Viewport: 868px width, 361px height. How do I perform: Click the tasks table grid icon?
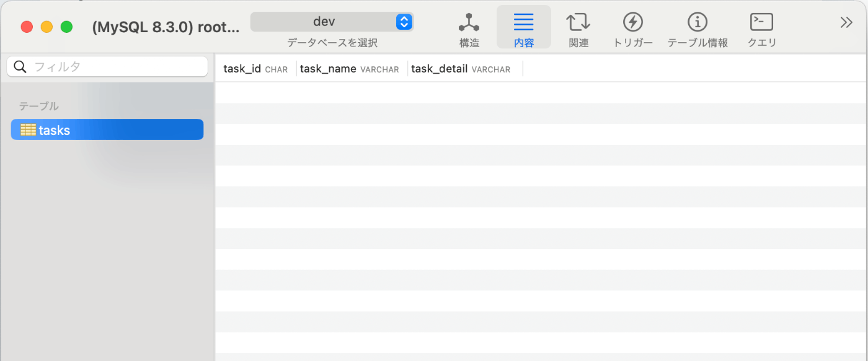click(28, 130)
